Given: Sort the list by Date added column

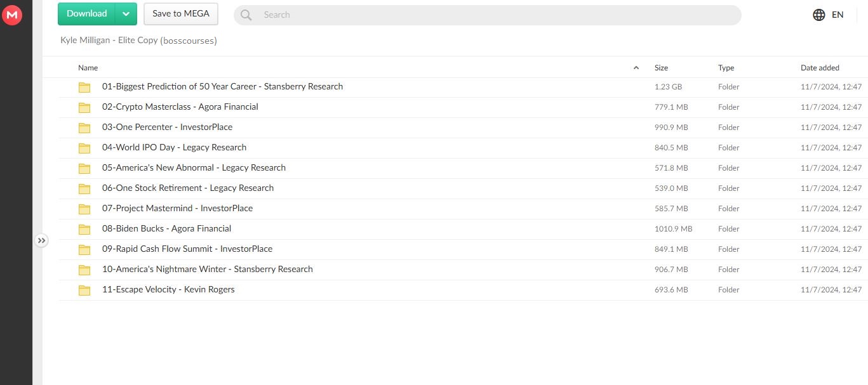Looking at the screenshot, I should pyautogui.click(x=820, y=68).
